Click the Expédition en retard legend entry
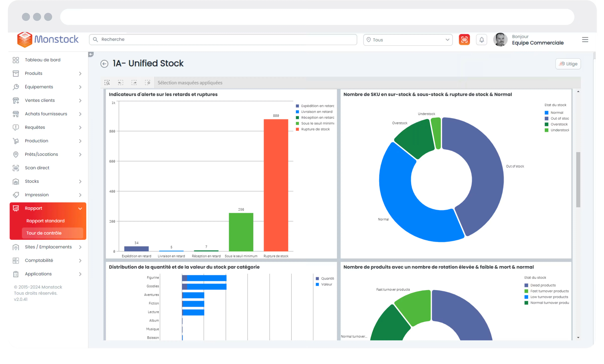The width and height of the screenshot is (604, 364). (315, 106)
